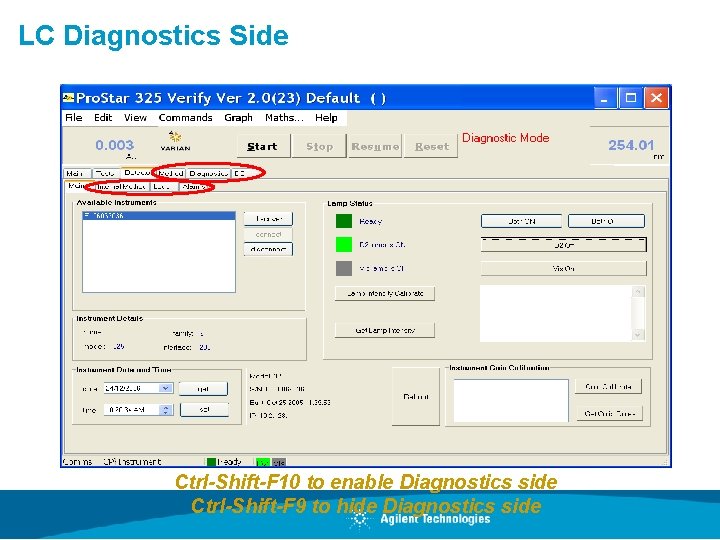This screenshot has height=540, width=720.
Task: Click the bright green lamp icon in the status bar
Action: [263, 462]
